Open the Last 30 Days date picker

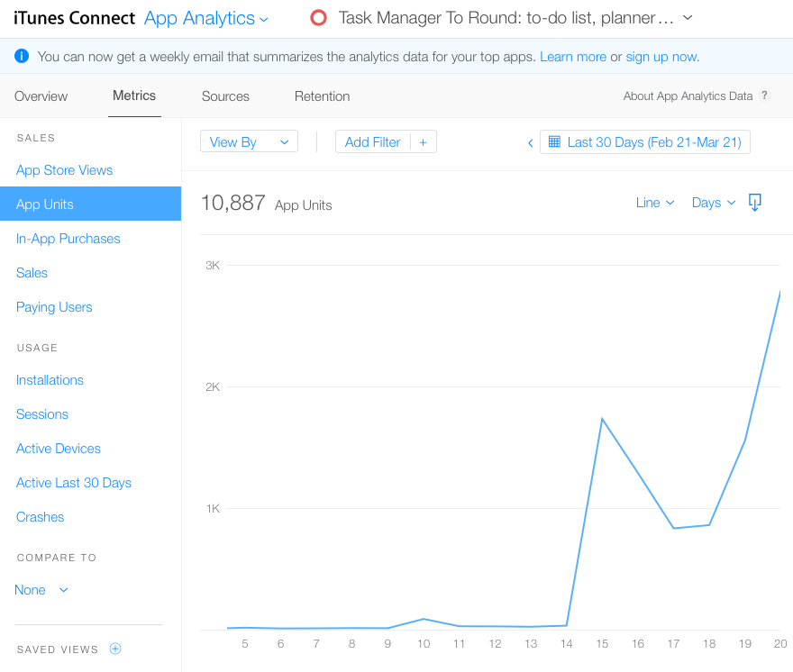pyautogui.click(x=645, y=141)
